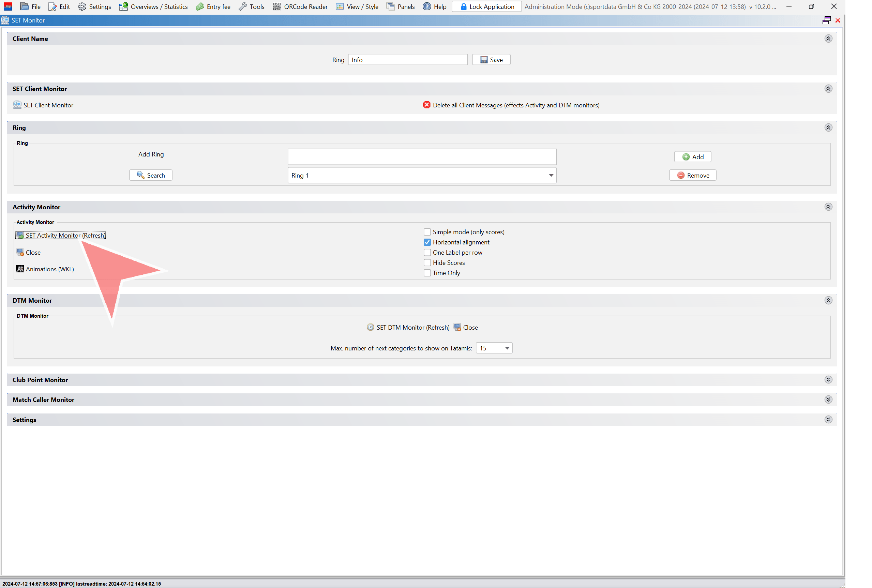Collapse the Ring section
872x588 pixels.
tap(828, 128)
